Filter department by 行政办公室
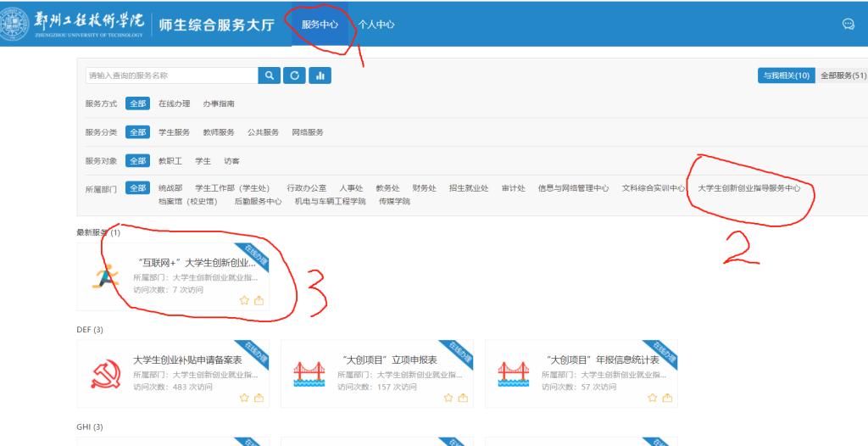The image size is (868, 446). [x=306, y=188]
